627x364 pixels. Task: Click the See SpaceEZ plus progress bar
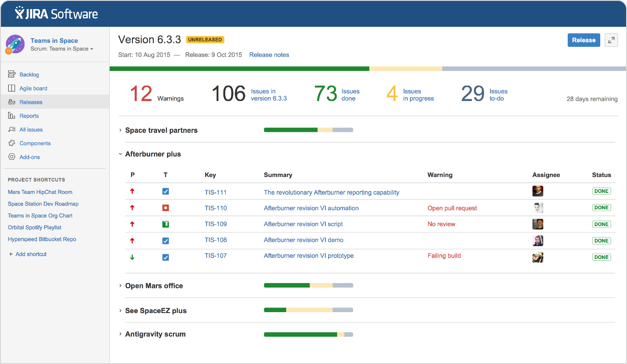[x=308, y=310]
